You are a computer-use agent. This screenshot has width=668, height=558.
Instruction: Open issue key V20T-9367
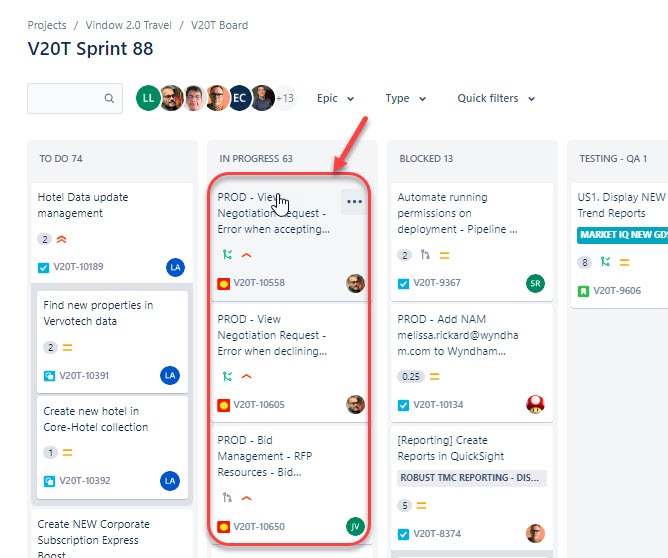click(437, 283)
